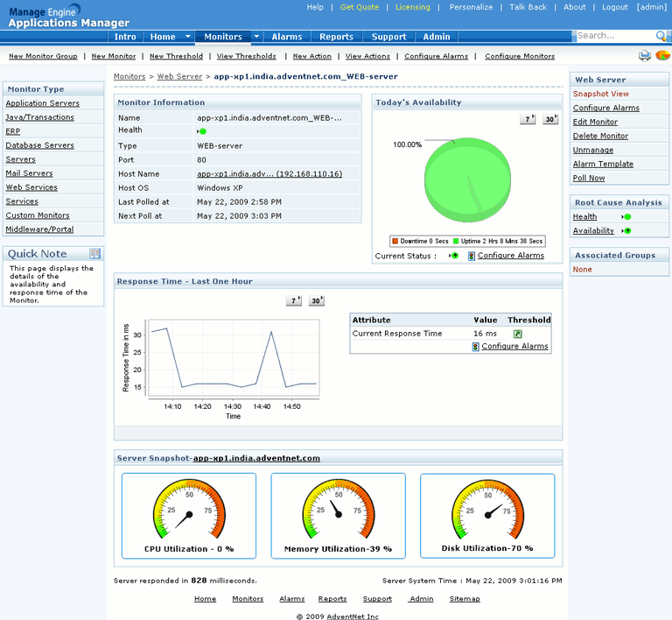This screenshot has height=620, width=672.
Task: Click the threshold icon for Current Response Time
Action: pos(518,334)
